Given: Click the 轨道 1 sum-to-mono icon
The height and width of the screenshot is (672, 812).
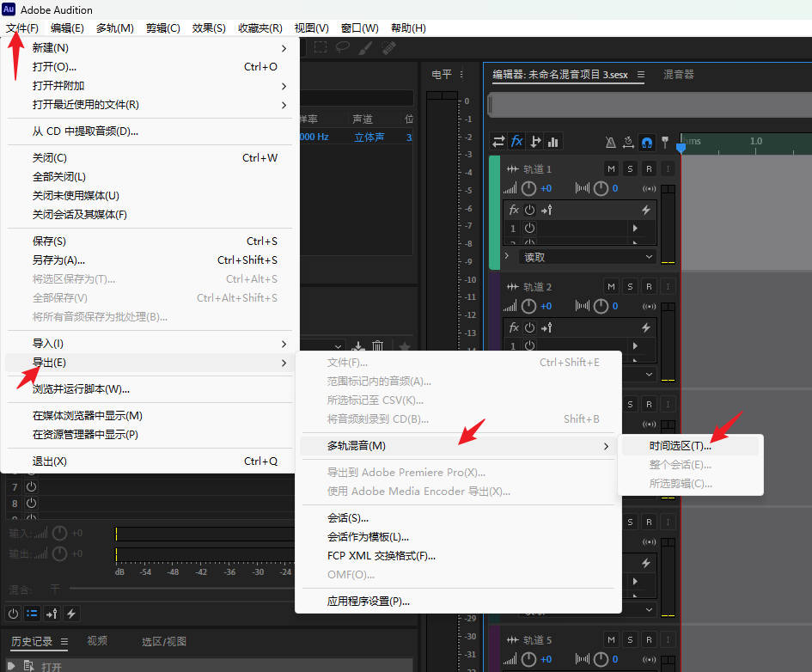Looking at the screenshot, I should tap(649, 189).
